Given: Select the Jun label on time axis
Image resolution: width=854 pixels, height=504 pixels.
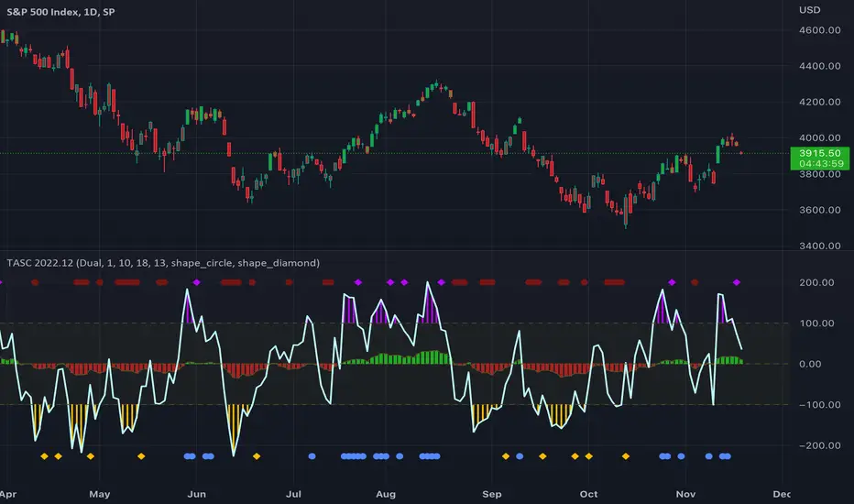Looking at the screenshot, I should click(x=197, y=494).
